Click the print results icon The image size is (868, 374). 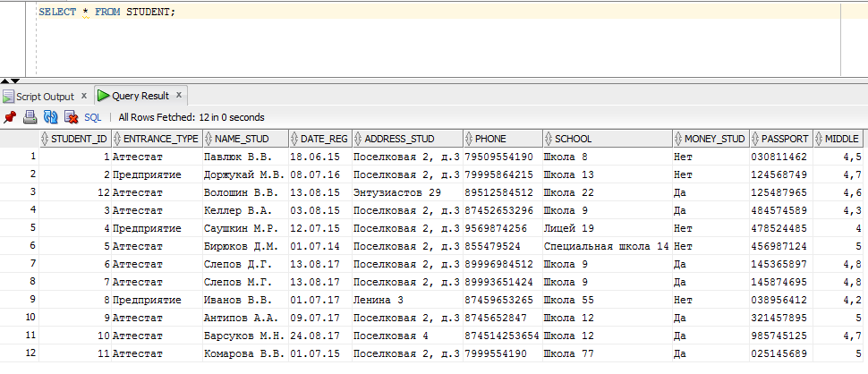click(30, 116)
